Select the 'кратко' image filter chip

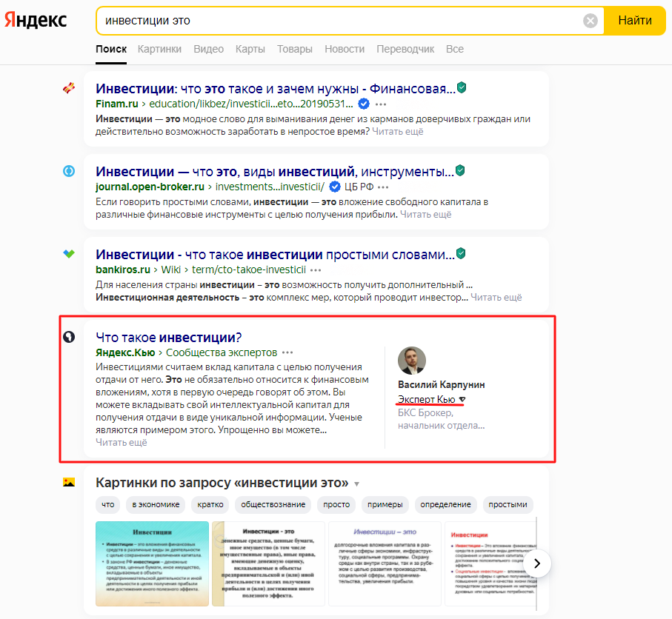(210, 505)
